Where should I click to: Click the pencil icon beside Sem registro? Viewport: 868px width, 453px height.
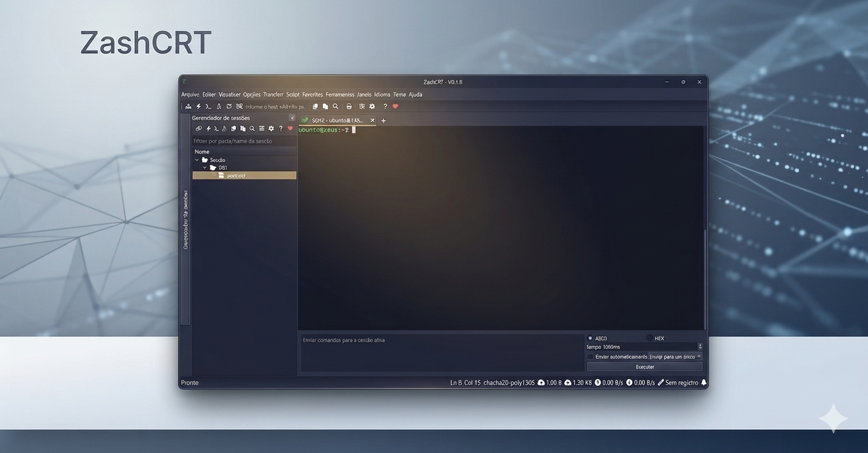661,383
